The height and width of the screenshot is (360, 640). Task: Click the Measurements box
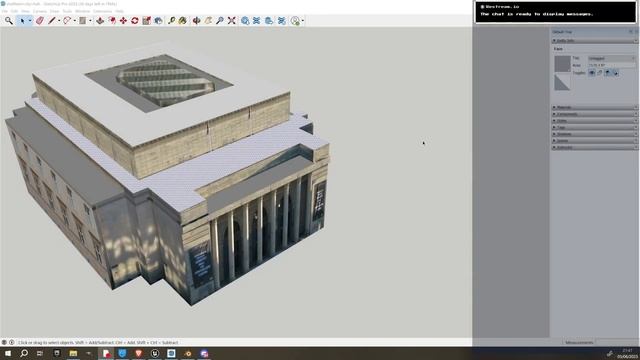(x=617, y=342)
